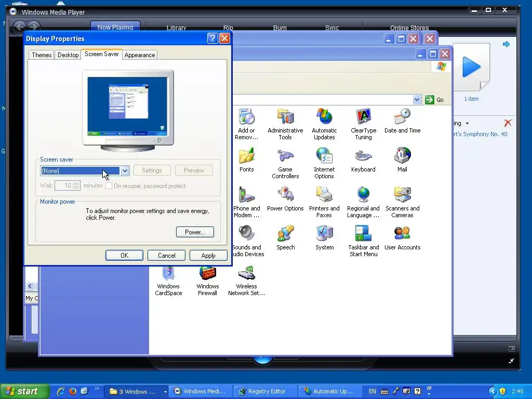Open the Rip tab in Media Player
Viewport: 532px width, 399px height.
(228, 28)
